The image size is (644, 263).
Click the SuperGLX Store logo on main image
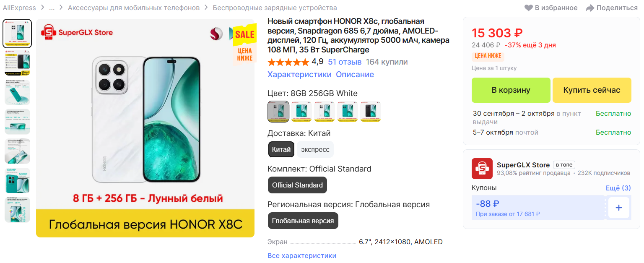(x=77, y=32)
